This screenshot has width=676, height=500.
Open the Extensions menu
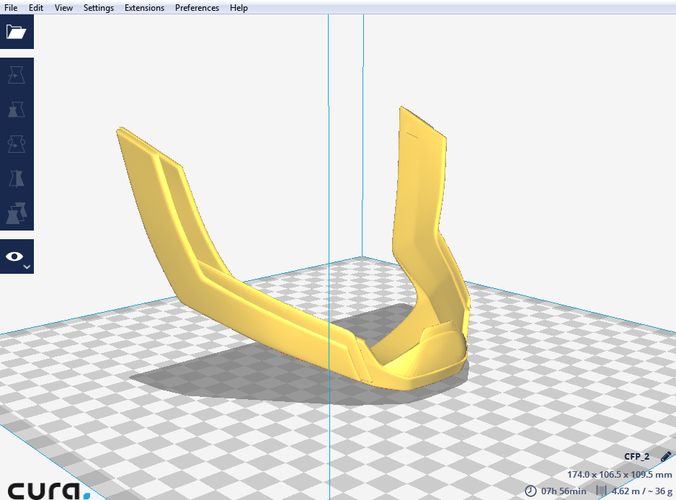(x=144, y=8)
